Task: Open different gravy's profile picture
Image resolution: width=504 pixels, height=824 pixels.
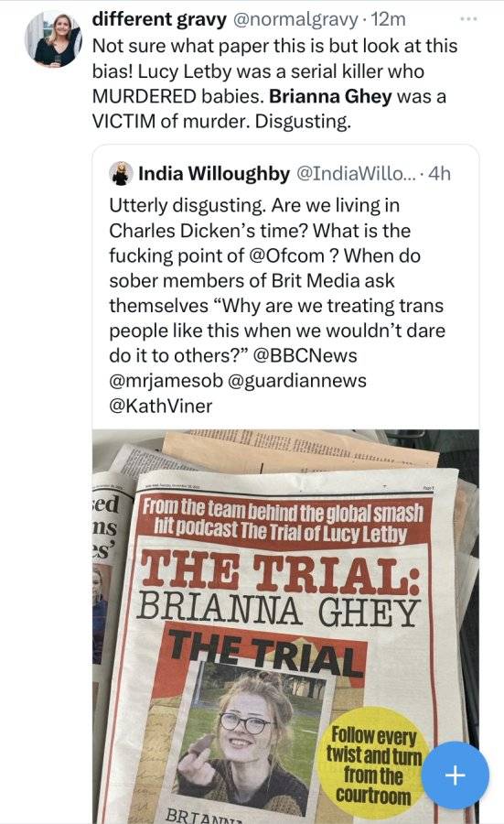Action: [53, 38]
